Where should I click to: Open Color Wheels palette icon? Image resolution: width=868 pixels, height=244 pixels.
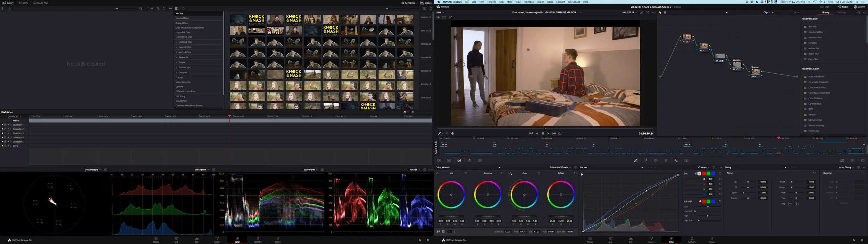pos(459,160)
